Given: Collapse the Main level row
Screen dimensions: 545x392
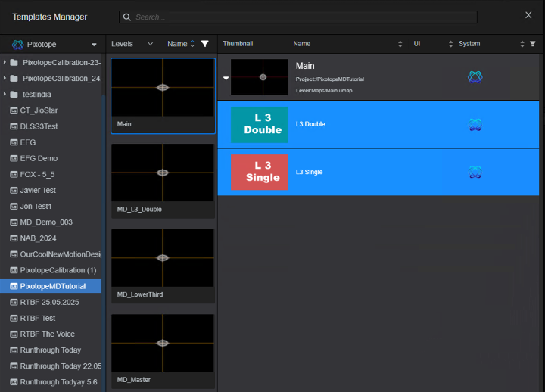Looking at the screenshot, I should (x=225, y=77).
